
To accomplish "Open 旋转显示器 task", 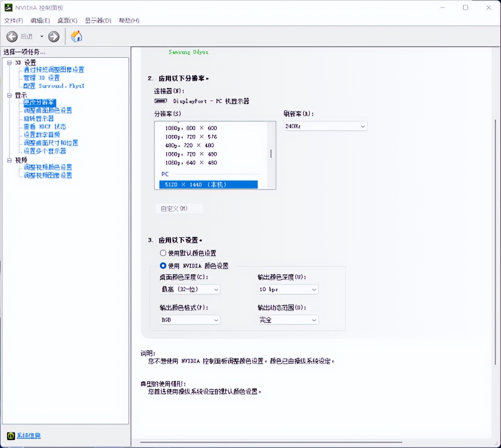I will 39,119.
